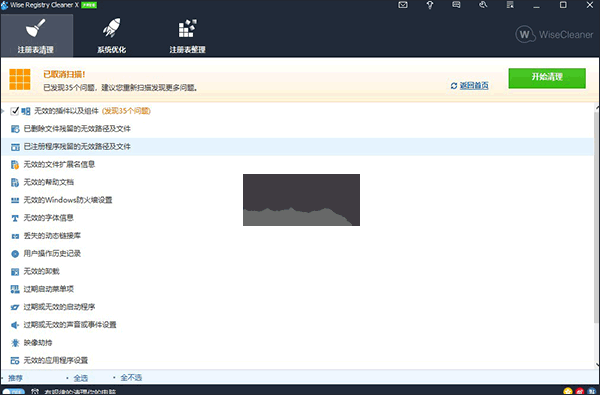Click the bug icon for 映像劫持
The height and width of the screenshot is (395, 600).
[x=15, y=343]
